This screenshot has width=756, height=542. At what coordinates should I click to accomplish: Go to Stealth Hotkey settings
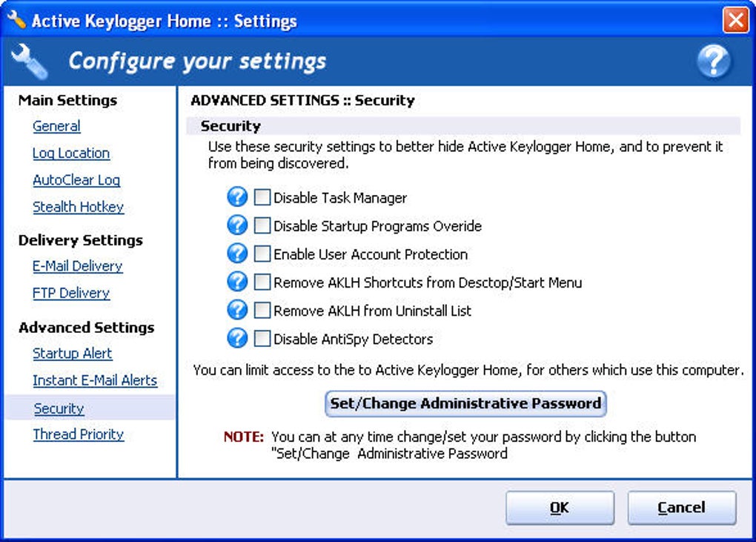coord(78,207)
